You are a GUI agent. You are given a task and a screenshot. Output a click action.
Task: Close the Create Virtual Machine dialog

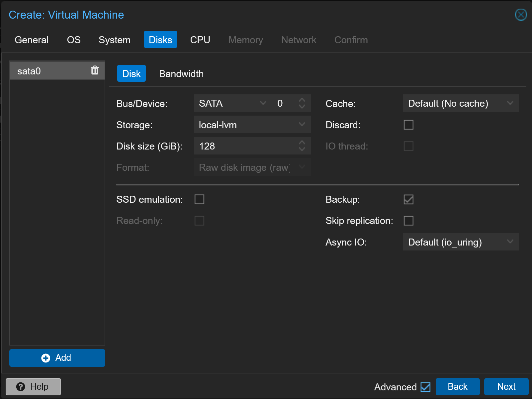[x=521, y=15]
